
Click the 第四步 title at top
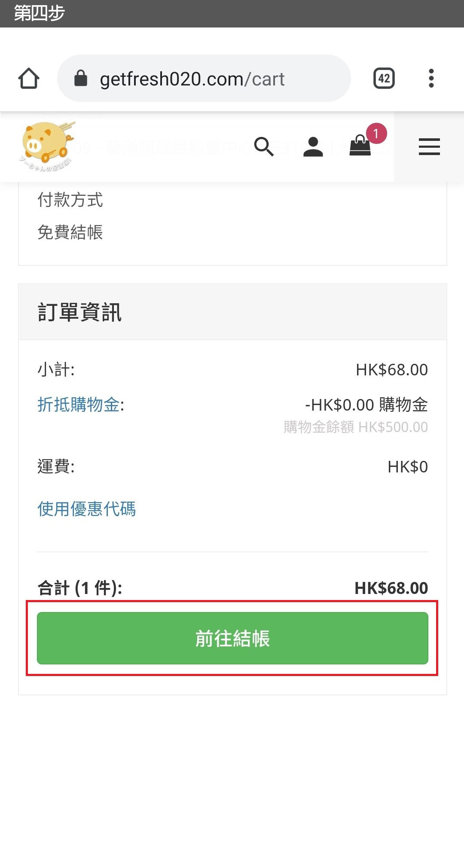(x=39, y=13)
